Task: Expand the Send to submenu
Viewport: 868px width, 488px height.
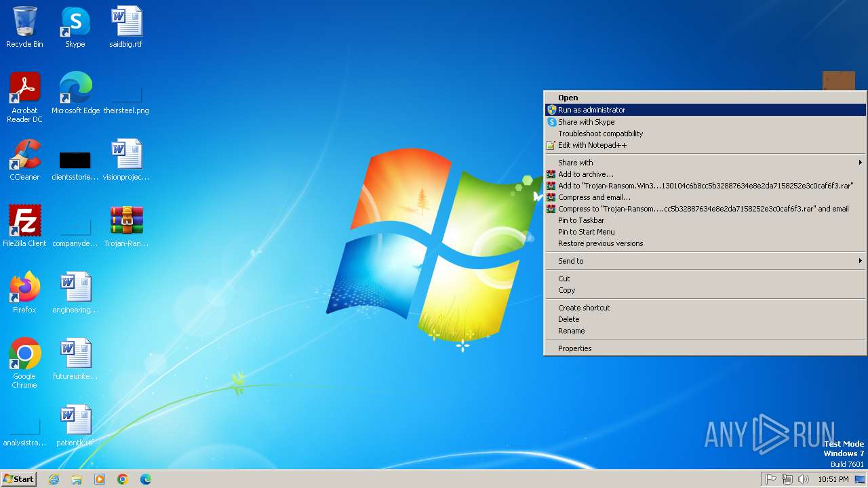Action: click(705, 261)
